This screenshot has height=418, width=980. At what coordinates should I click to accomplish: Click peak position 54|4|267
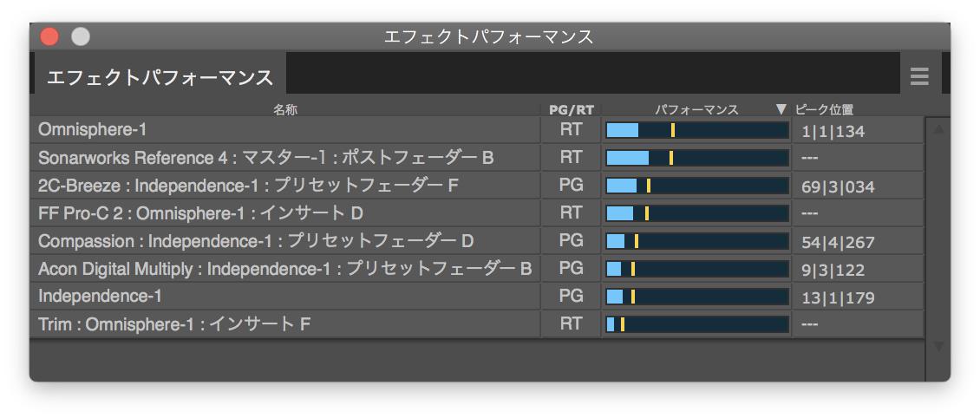pyautogui.click(x=838, y=243)
